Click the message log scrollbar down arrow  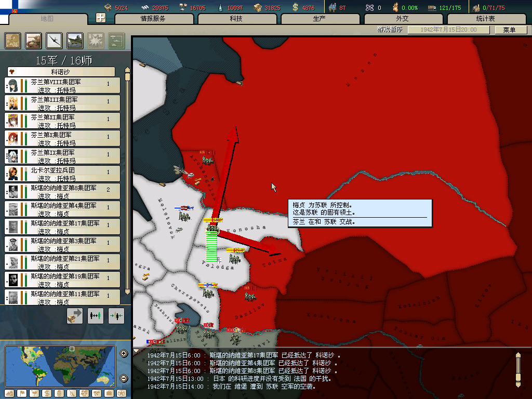click(x=518, y=384)
